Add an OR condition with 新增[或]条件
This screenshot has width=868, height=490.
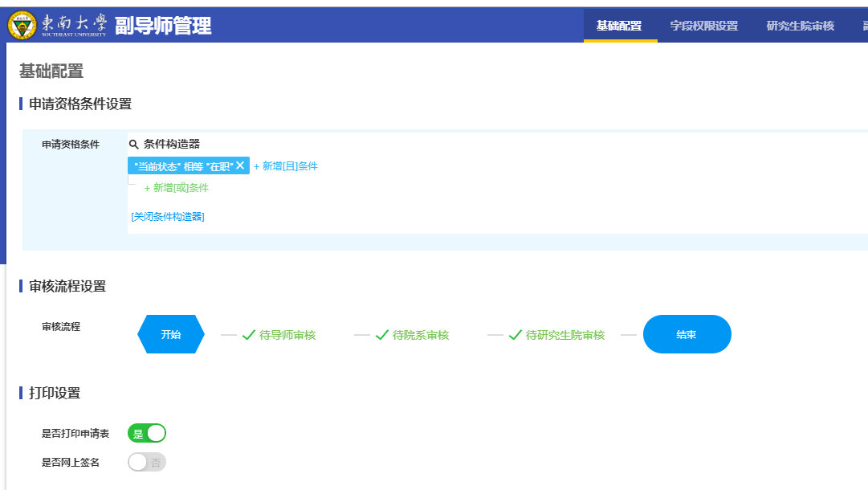(176, 188)
